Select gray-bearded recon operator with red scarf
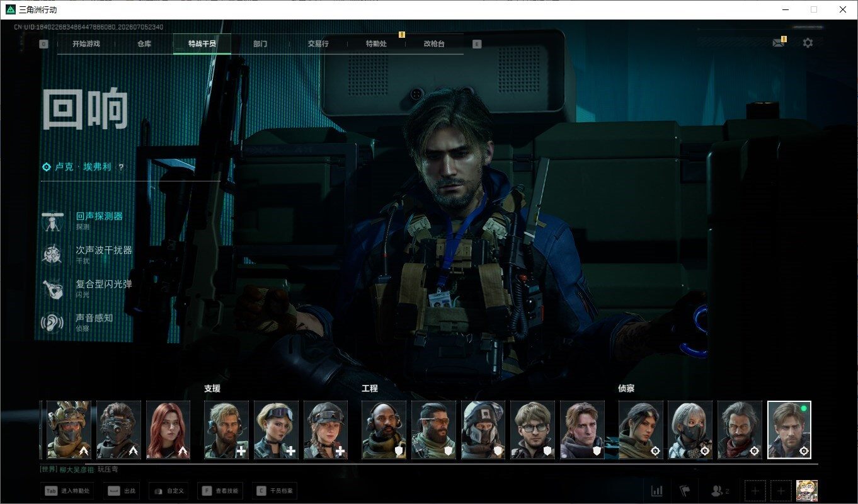This screenshot has height=504, width=858. point(740,430)
